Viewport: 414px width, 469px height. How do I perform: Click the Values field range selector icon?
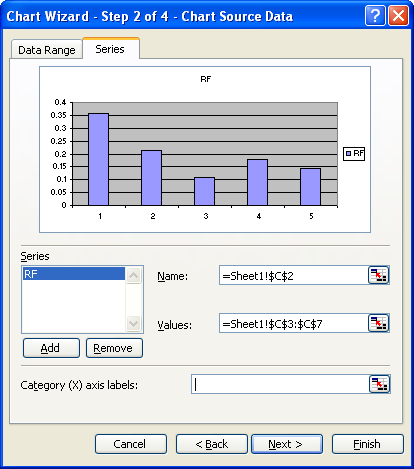(x=378, y=323)
